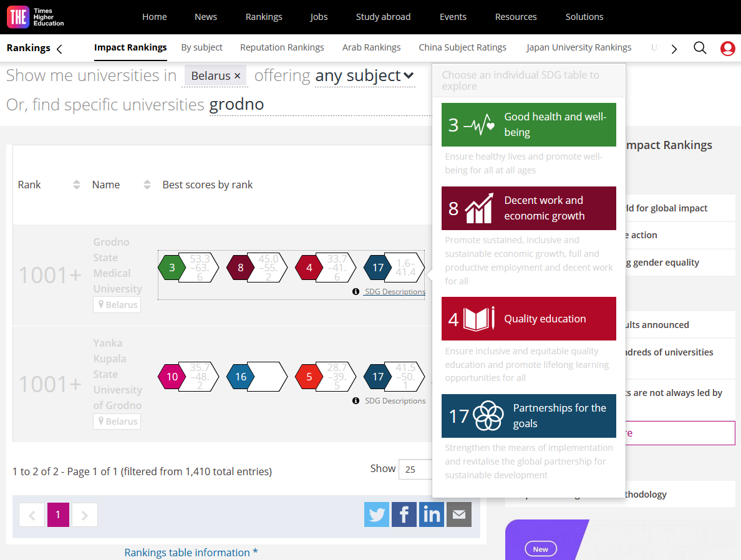Select SDG 3 Good health and well-being

tap(528, 125)
